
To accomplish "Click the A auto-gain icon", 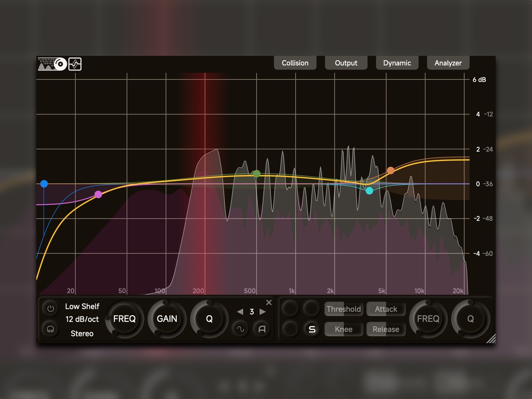I will click(262, 329).
